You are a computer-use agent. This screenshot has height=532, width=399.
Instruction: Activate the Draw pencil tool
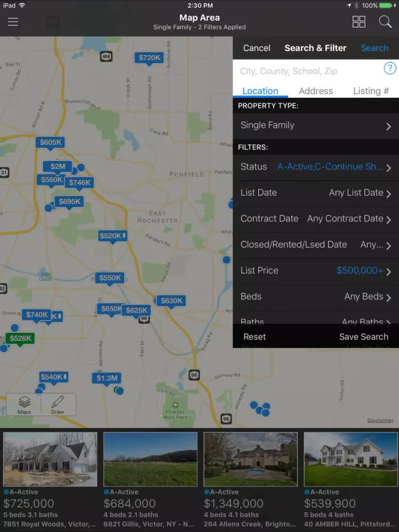click(57, 405)
